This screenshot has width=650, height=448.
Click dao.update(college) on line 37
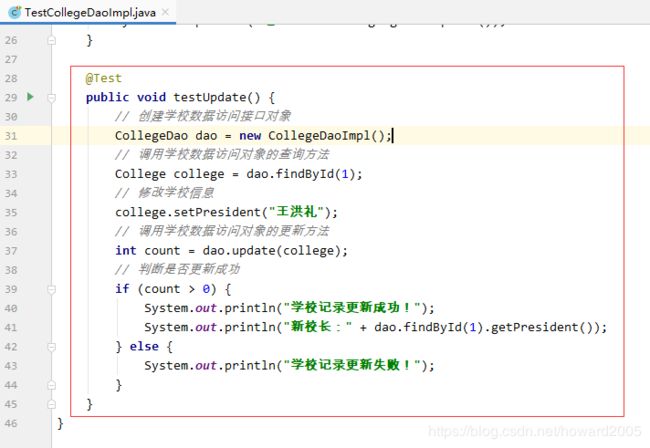pos(272,251)
